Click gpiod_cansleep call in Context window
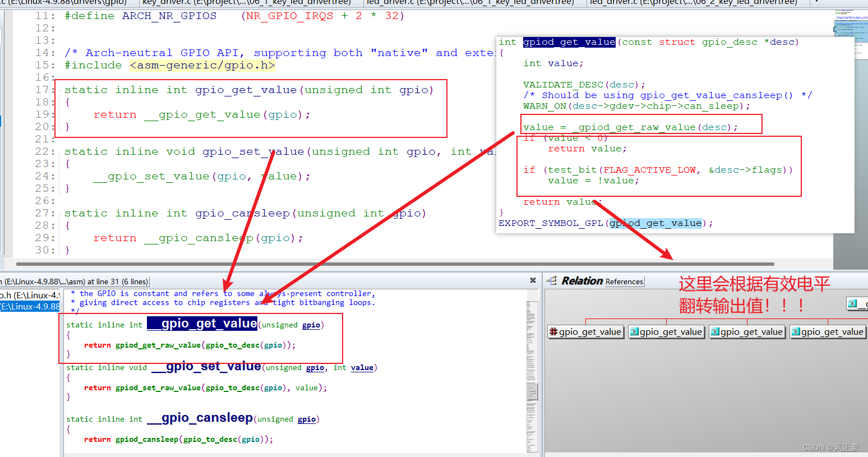This screenshot has width=868, height=457. [x=147, y=440]
